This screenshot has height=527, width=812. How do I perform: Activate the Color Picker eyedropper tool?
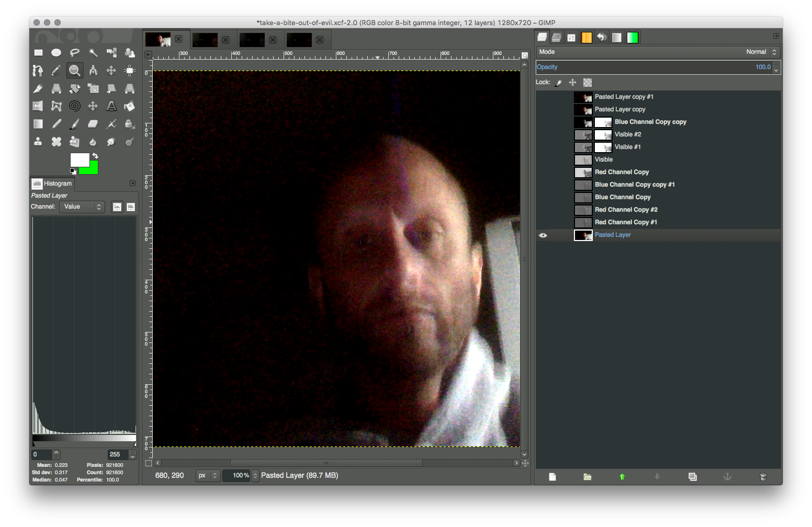(57, 70)
